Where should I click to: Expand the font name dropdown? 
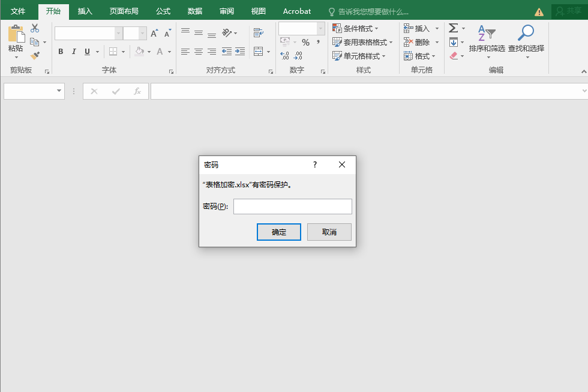tap(118, 34)
